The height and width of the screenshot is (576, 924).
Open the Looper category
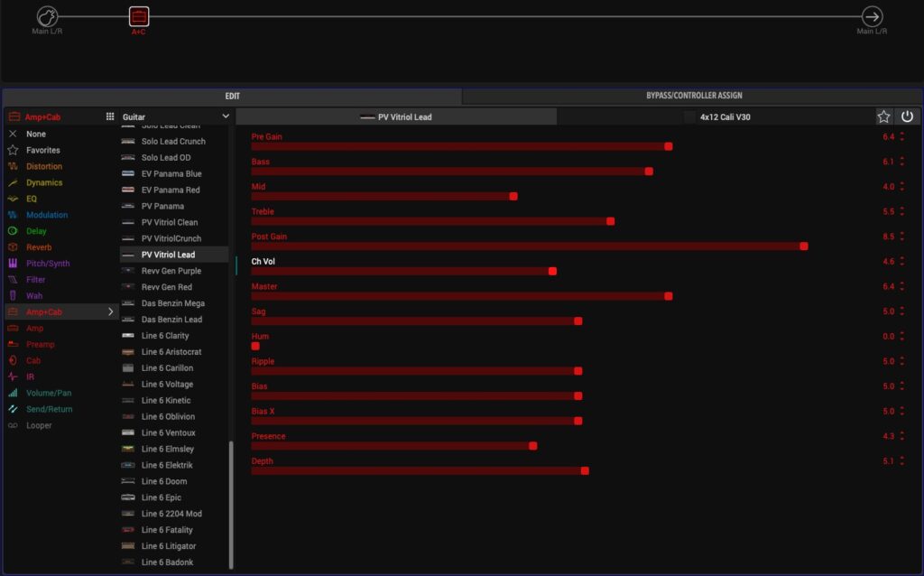[x=39, y=425]
